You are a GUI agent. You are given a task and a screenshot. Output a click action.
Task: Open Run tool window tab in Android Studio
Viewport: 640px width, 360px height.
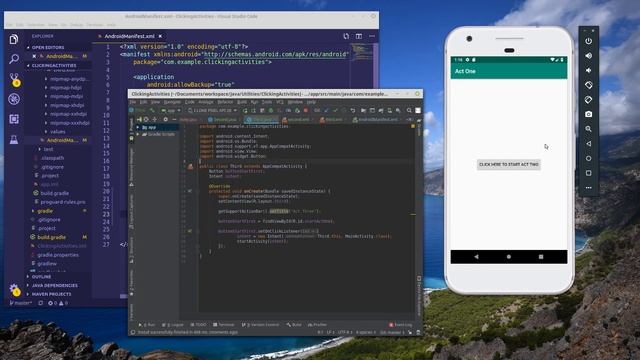[147, 325]
